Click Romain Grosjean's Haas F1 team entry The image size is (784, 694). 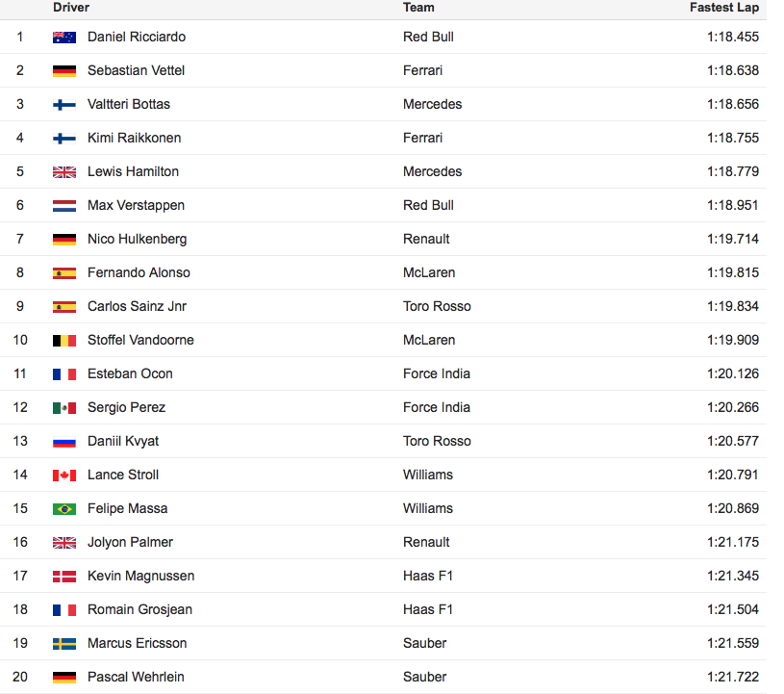point(428,609)
